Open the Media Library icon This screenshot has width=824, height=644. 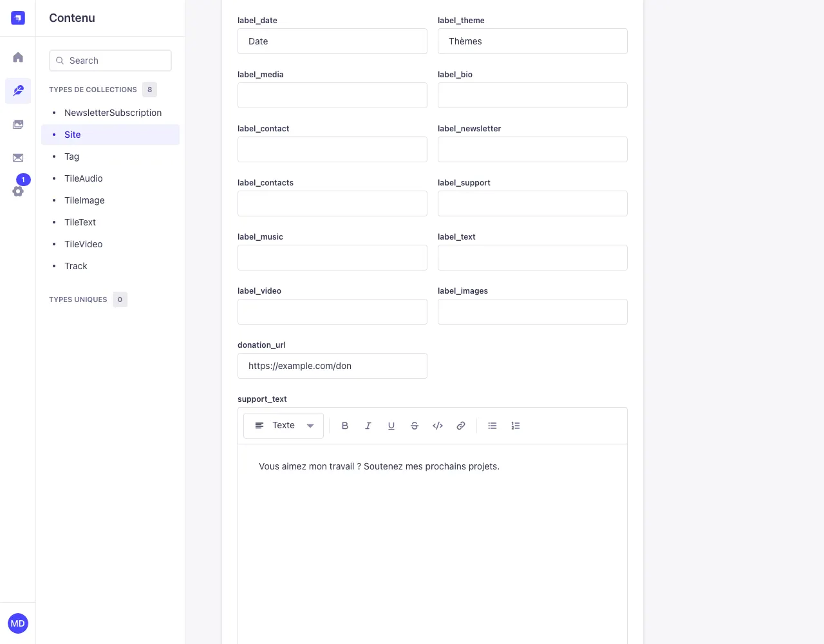(x=18, y=124)
